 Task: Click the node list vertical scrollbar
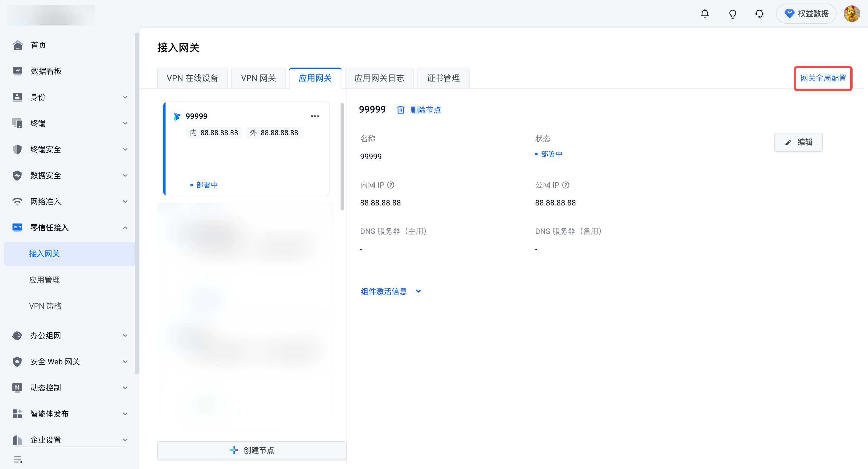pos(342,157)
